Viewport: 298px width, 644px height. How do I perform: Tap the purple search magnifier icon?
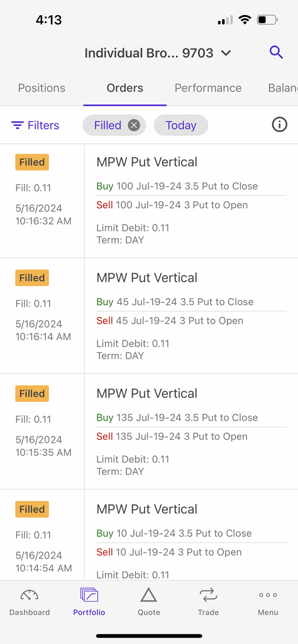pyautogui.click(x=276, y=53)
